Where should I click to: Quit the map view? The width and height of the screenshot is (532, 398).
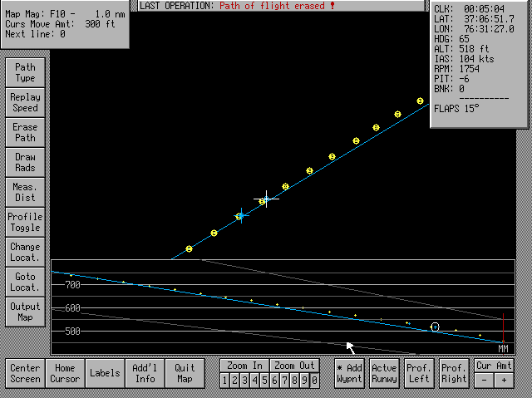click(x=185, y=373)
